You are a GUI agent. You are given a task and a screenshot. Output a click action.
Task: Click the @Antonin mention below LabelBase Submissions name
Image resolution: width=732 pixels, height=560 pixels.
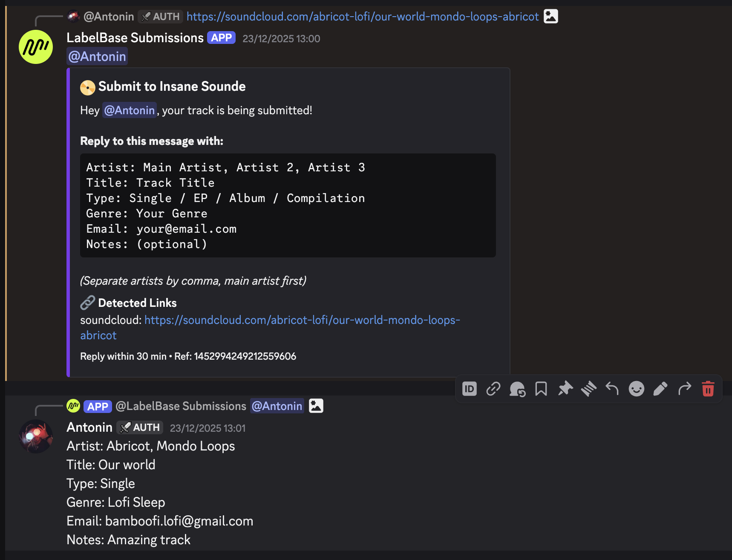tap(97, 56)
